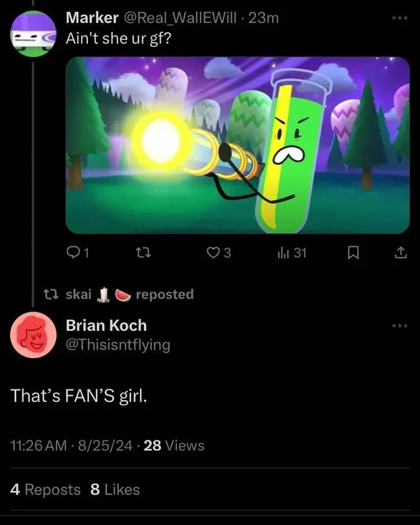
Task: View the 8 Likes list
Action: [115, 489]
